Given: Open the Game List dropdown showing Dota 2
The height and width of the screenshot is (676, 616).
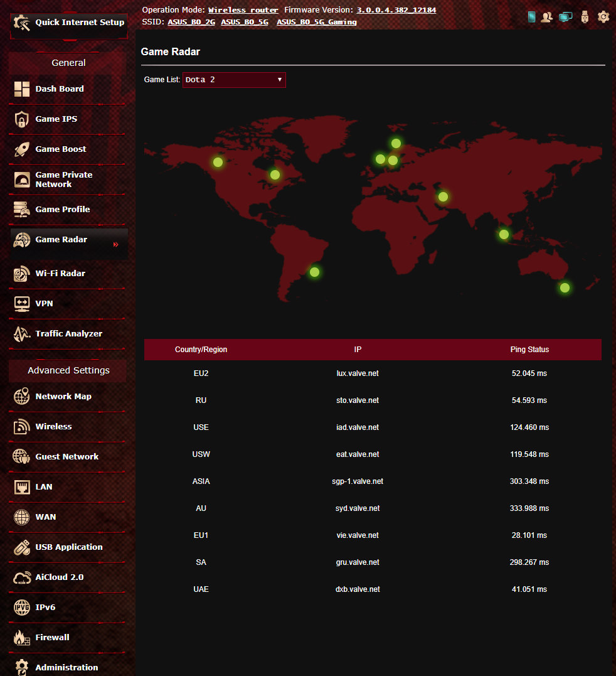Looking at the screenshot, I should coord(234,80).
